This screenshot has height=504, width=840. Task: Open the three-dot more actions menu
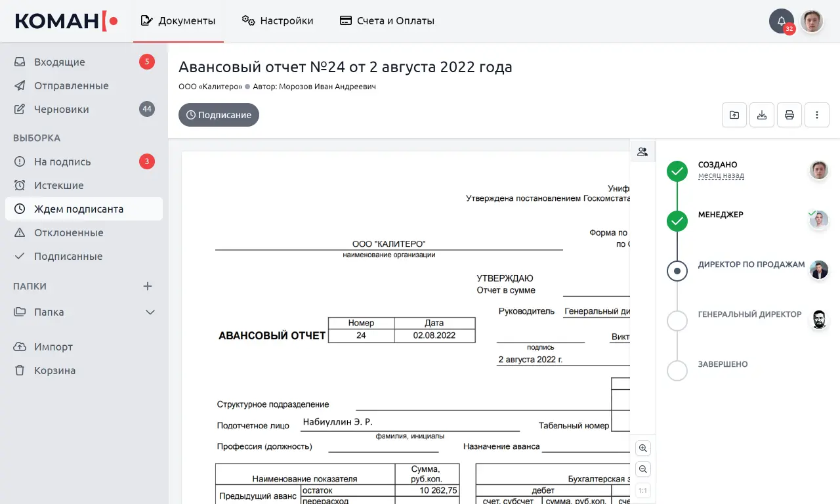click(x=817, y=115)
